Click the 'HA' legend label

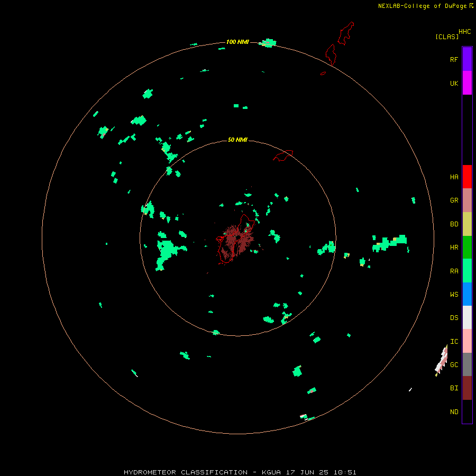(454, 177)
